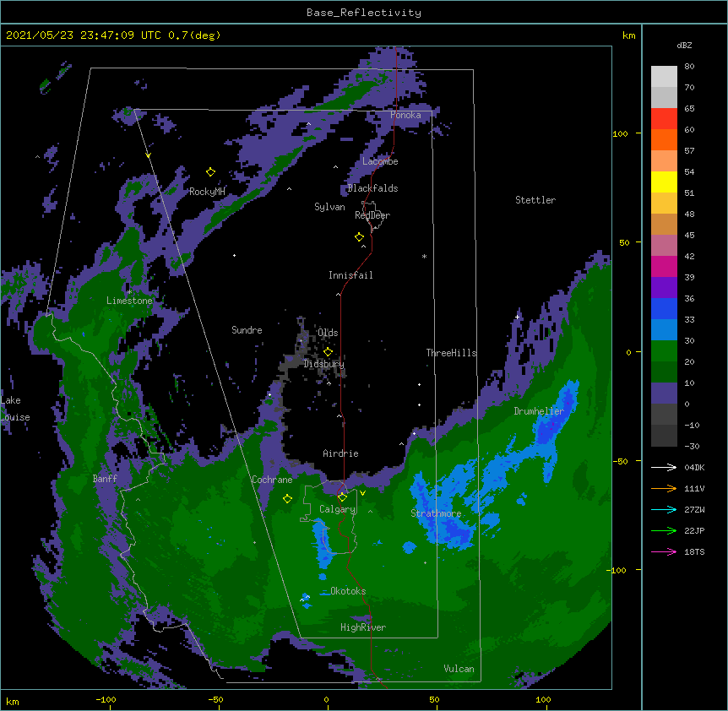The image size is (728, 711).
Task: Click the Banff label
Action: click(x=105, y=479)
